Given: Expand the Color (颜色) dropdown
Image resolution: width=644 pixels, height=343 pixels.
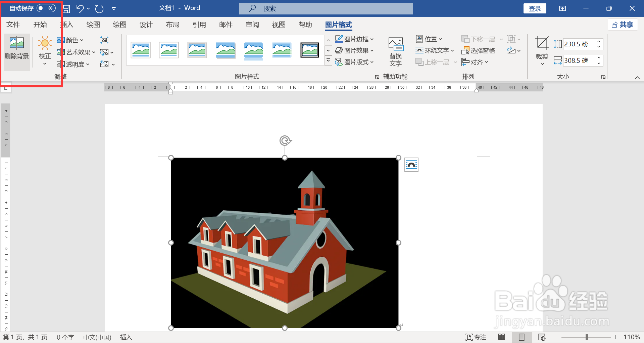Looking at the screenshot, I should click(x=70, y=40).
